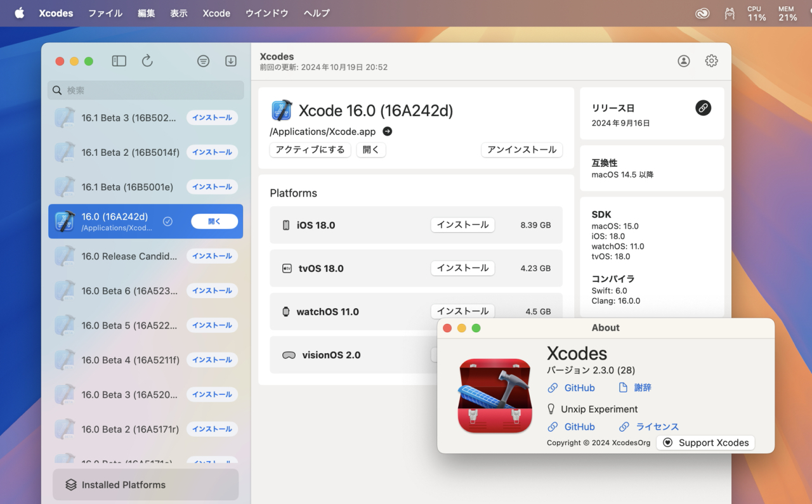This screenshot has height=504, width=812.
Task: Click the 検索 search field
Action: click(146, 90)
